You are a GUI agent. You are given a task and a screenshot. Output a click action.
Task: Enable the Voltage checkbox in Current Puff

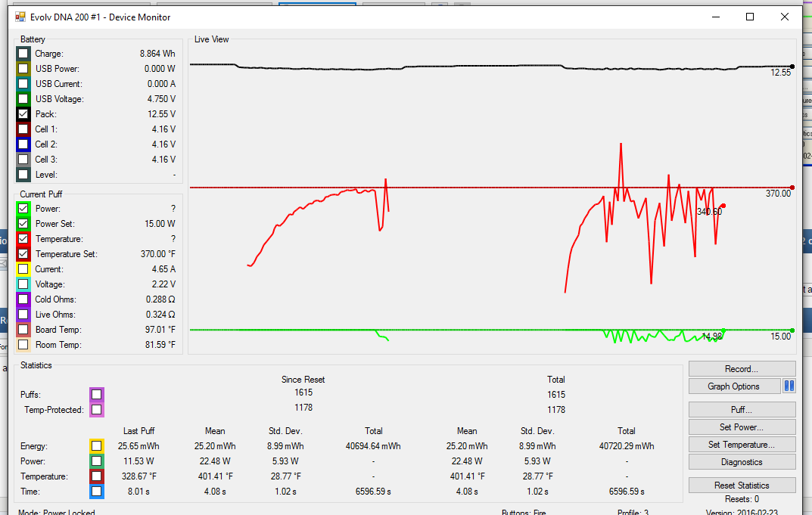click(23, 284)
